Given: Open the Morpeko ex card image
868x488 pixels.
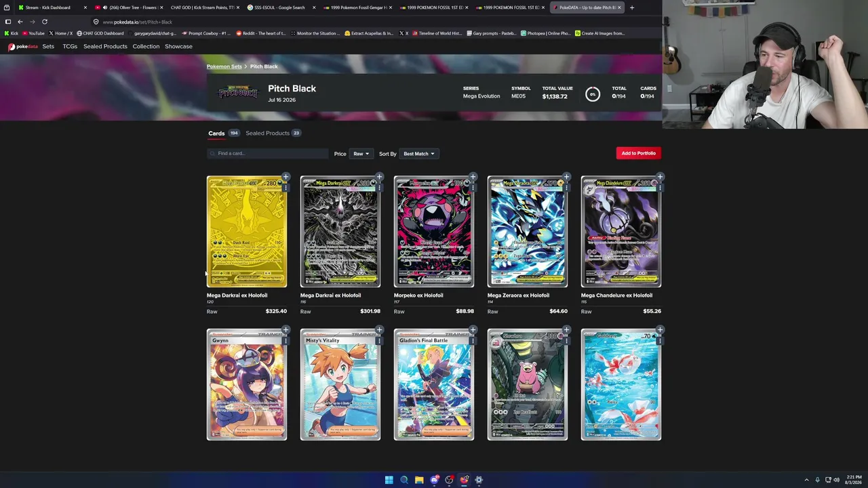Looking at the screenshot, I should (x=434, y=232).
